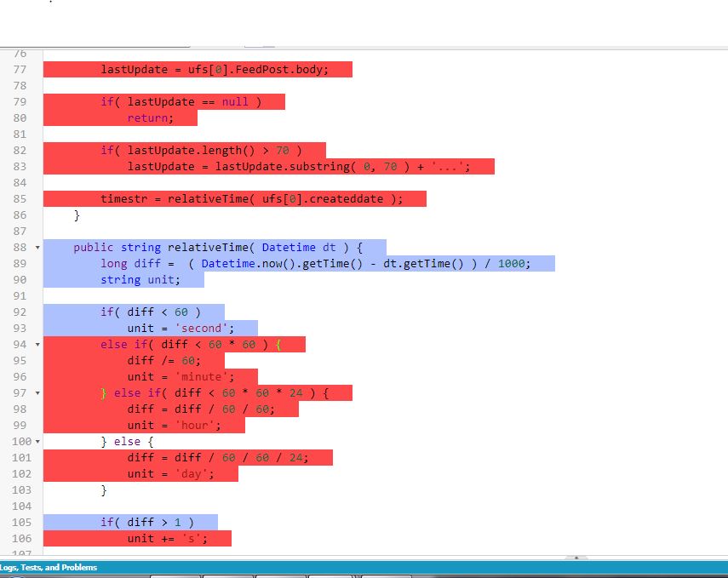Image resolution: width=728 pixels, height=578 pixels.
Task: Click the 'if( diff > 1 )' line
Action: click(147, 523)
